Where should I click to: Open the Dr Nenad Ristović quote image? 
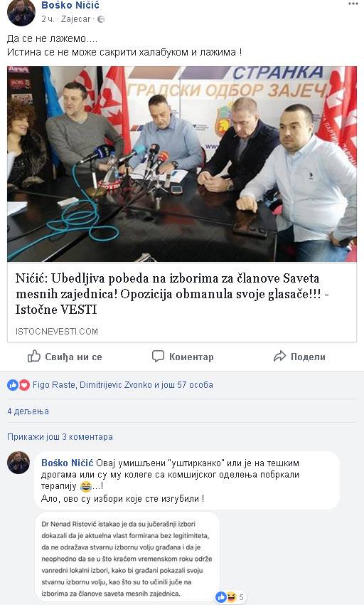[127, 559]
